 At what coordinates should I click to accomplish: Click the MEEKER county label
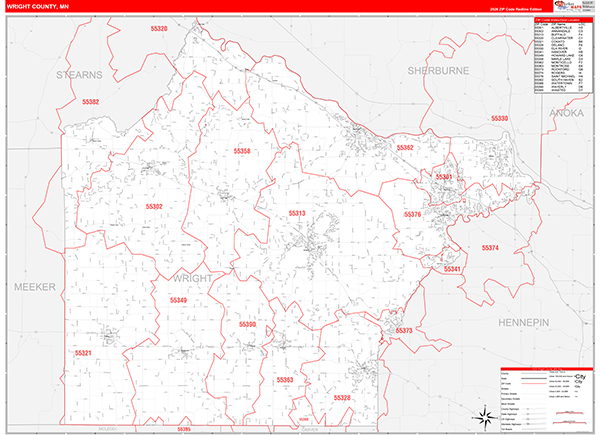[x=35, y=287]
